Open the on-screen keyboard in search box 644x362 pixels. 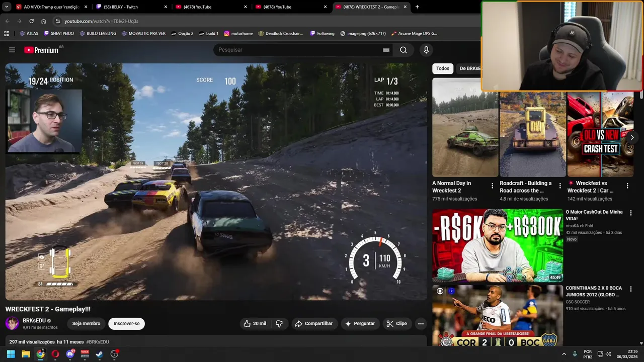386,50
